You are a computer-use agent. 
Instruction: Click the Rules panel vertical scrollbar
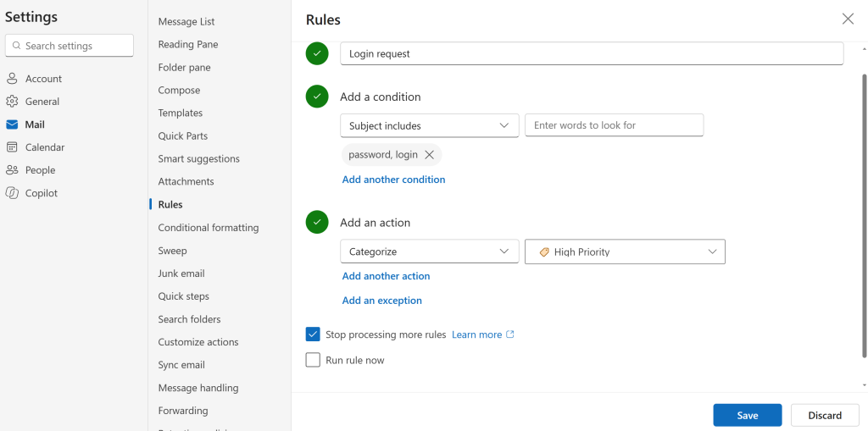(x=865, y=216)
